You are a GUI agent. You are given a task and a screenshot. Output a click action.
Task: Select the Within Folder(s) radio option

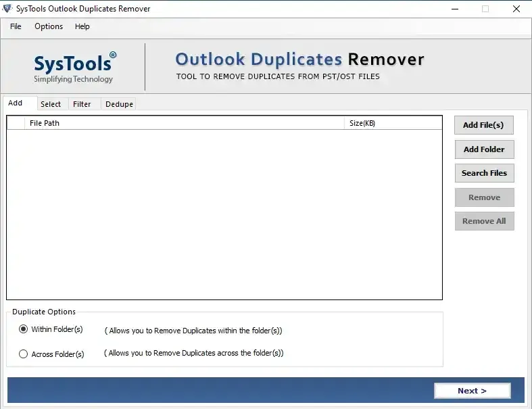(x=24, y=329)
